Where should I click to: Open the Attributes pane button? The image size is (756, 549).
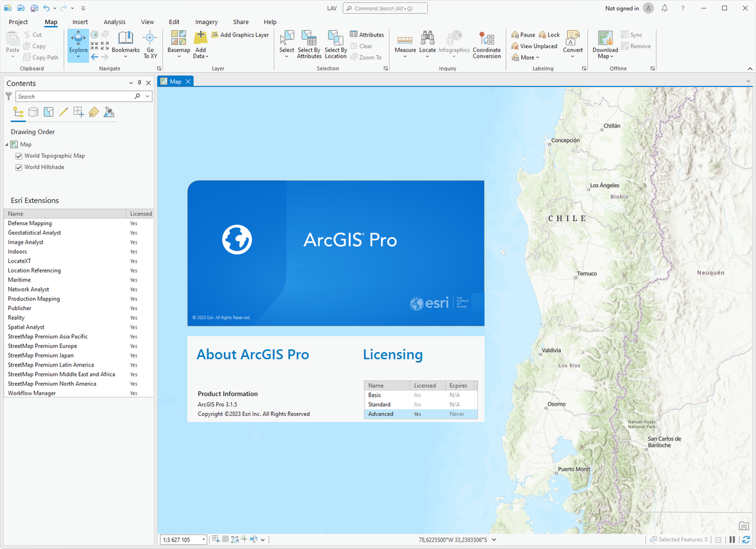367,35
